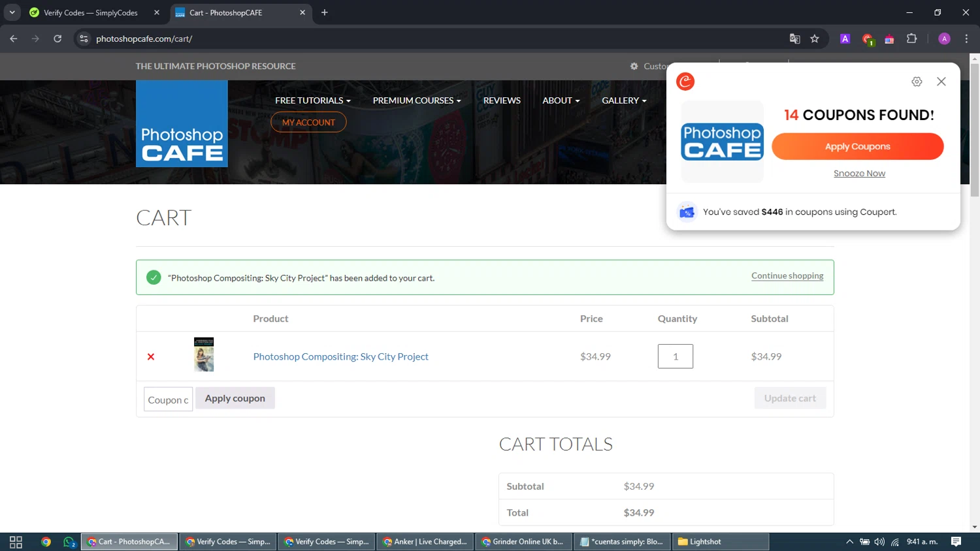
Task: Remove Sky City Project from cart
Action: point(151,356)
